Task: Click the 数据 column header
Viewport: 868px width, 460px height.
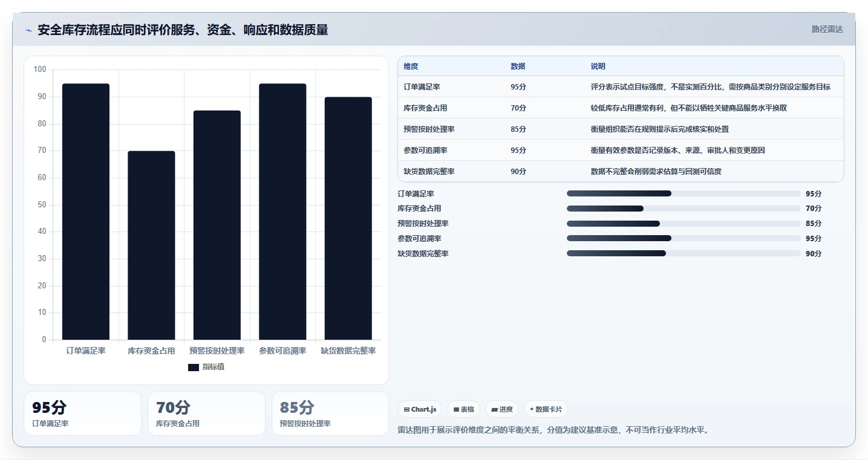Action: pyautogui.click(x=518, y=66)
